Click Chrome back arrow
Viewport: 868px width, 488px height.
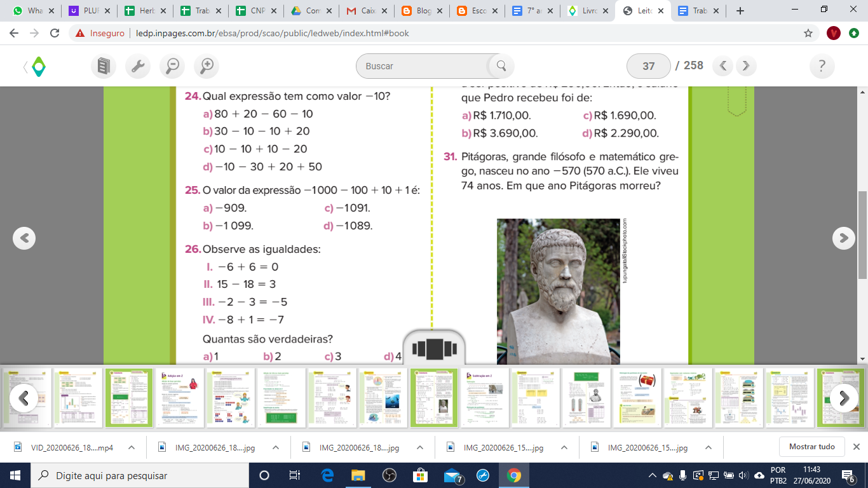[x=14, y=33]
